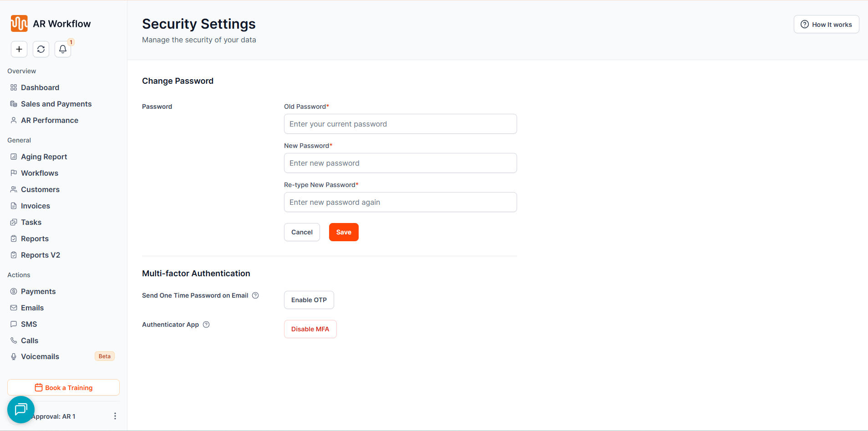Image resolution: width=868 pixels, height=431 pixels.
Task: Save the new password
Action: pyautogui.click(x=344, y=232)
